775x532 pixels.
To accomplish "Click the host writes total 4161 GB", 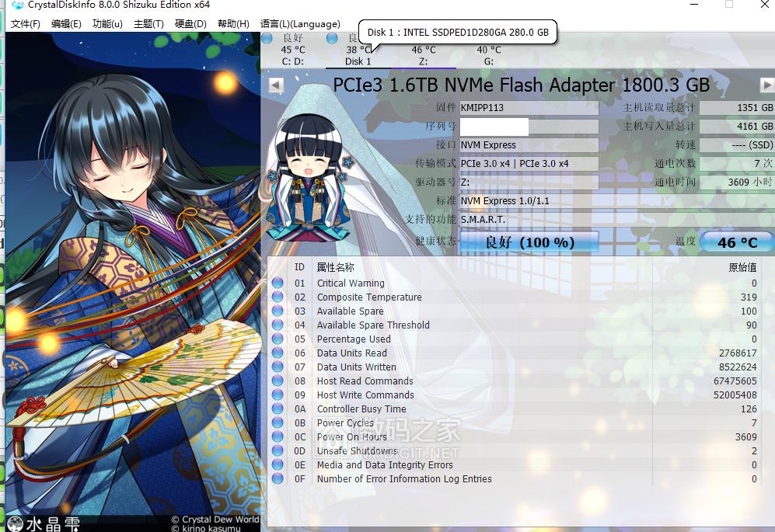I will click(x=737, y=127).
